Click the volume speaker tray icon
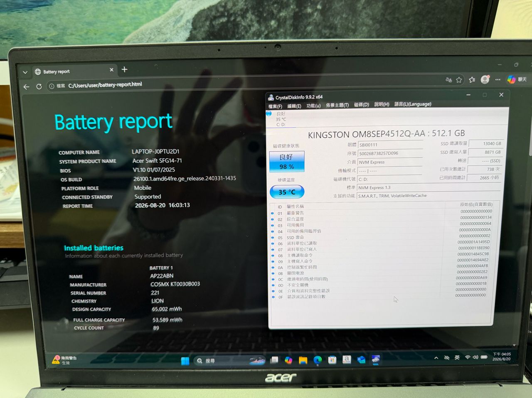 coord(475,357)
